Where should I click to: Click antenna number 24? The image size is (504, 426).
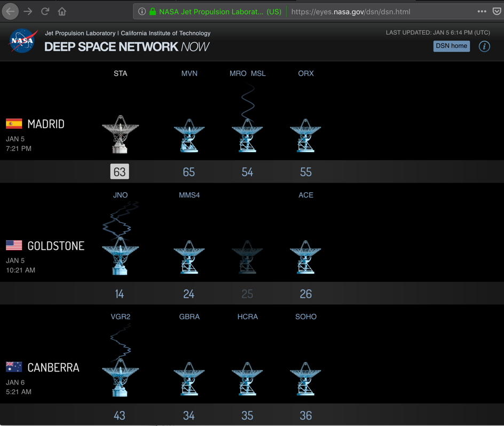tap(188, 294)
